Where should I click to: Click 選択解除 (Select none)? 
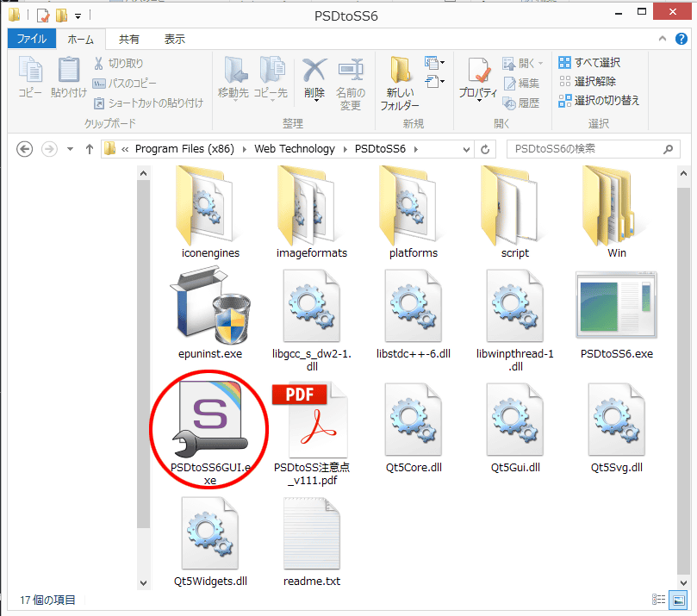[588, 81]
